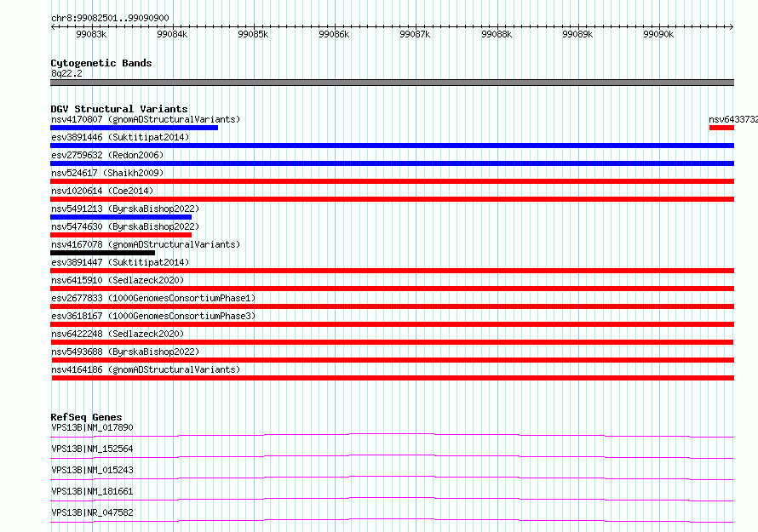Click the right arrow end of the ruler
Viewport: 758px width, 532px height.
732,27
